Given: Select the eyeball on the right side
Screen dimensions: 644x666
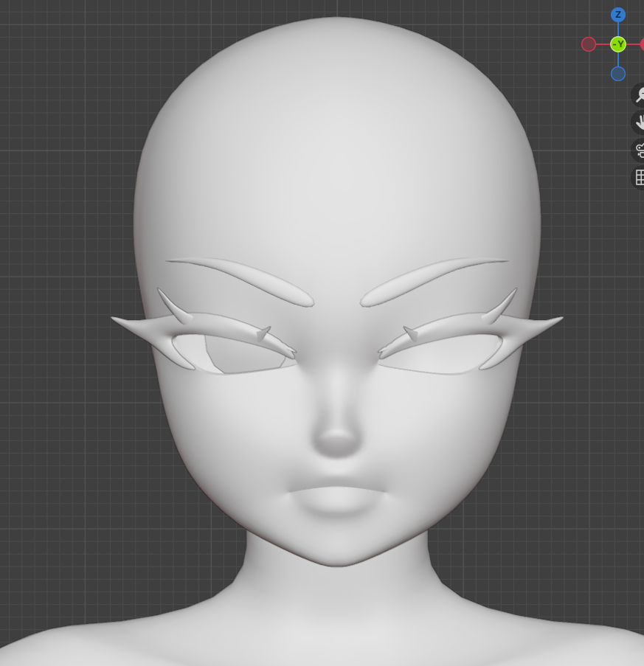Looking at the screenshot, I should click(x=441, y=354).
